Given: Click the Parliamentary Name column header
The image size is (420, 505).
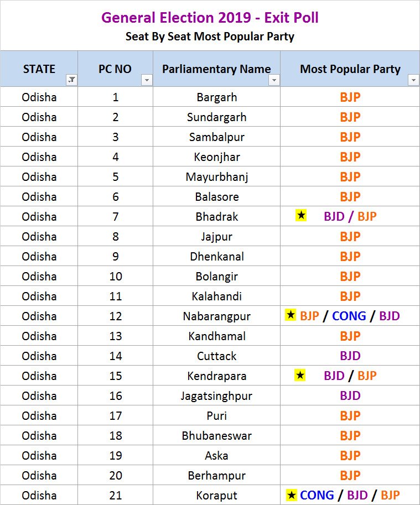Looking at the screenshot, I should (216, 69).
